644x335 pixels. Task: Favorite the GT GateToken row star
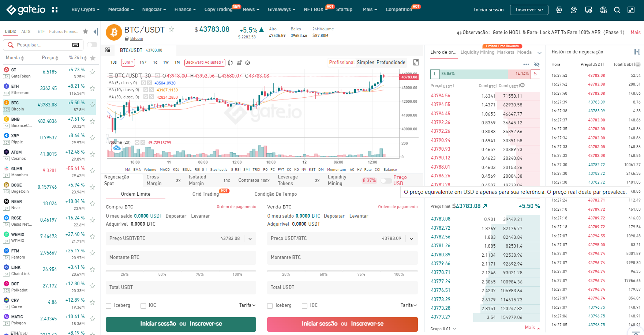coord(93,72)
